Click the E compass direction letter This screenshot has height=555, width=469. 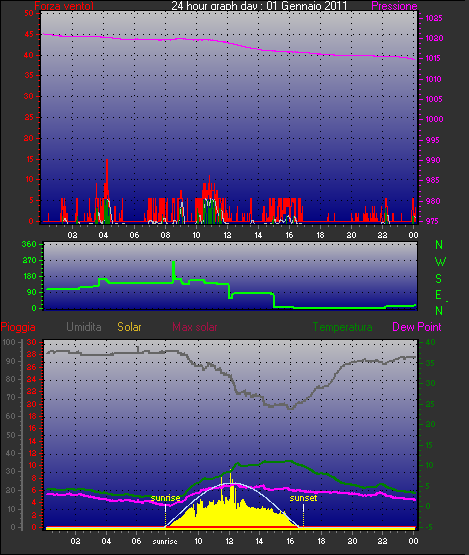click(x=438, y=295)
